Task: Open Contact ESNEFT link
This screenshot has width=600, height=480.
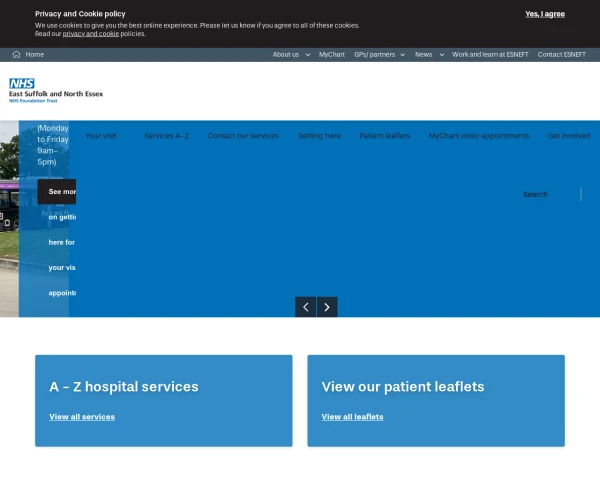Action: click(x=562, y=55)
